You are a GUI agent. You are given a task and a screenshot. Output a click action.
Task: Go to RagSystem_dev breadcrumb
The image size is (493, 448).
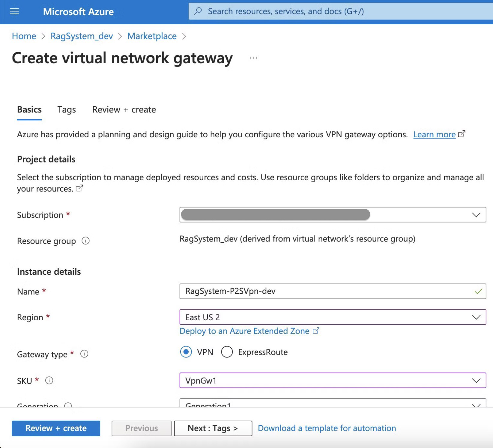tap(82, 36)
